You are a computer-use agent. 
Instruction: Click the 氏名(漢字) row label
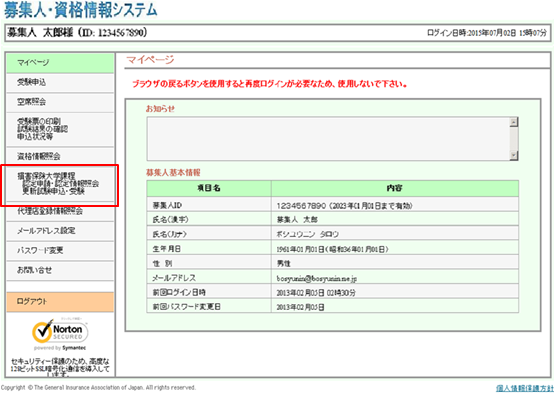point(170,219)
